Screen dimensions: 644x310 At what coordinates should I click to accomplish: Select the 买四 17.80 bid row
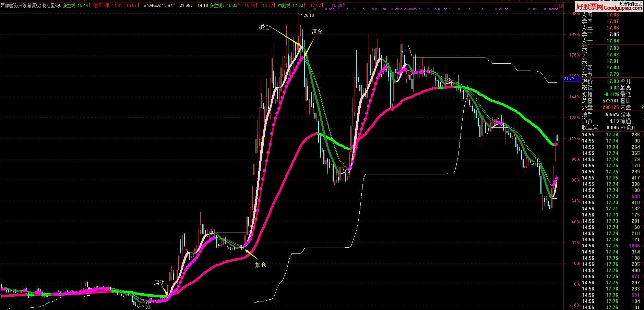pos(612,68)
